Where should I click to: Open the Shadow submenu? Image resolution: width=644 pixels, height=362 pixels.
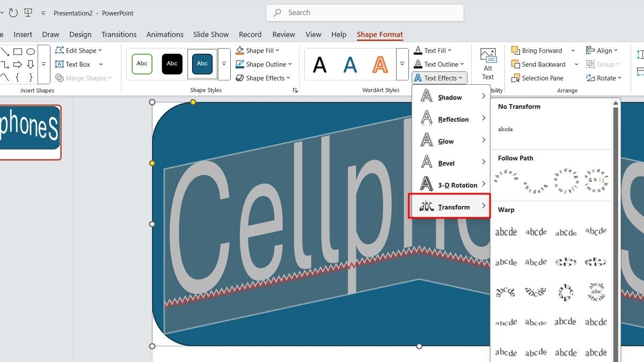point(451,97)
